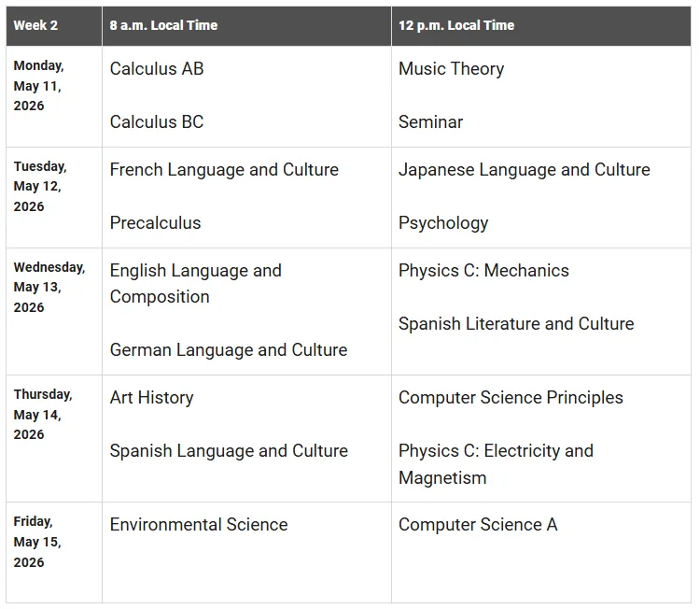Open the Precalculus exam entry
This screenshot has width=700, height=609.
[x=155, y=223]
